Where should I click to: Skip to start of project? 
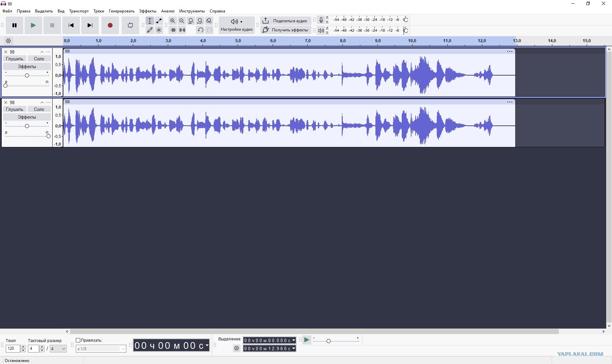(71, 25)
